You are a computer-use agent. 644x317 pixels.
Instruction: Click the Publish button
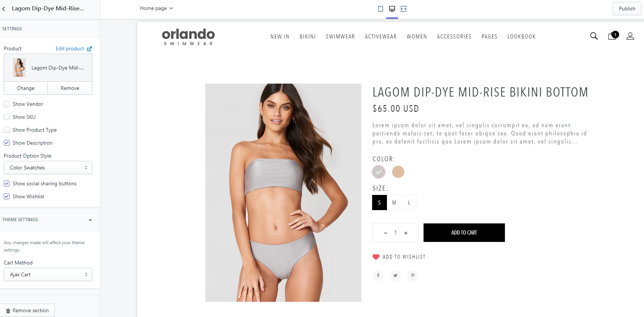pos(627,9)
